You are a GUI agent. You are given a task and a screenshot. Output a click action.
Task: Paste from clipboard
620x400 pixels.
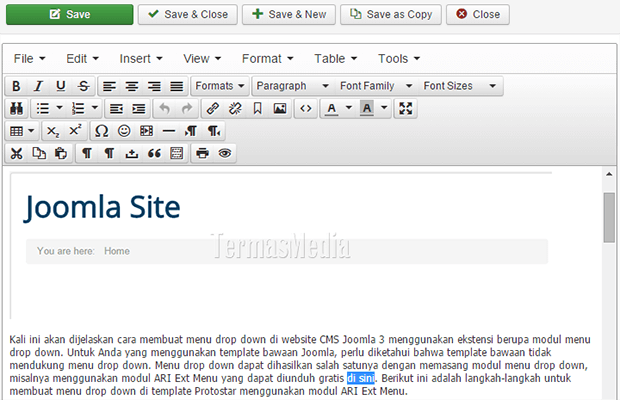click(x=61, y=153)
